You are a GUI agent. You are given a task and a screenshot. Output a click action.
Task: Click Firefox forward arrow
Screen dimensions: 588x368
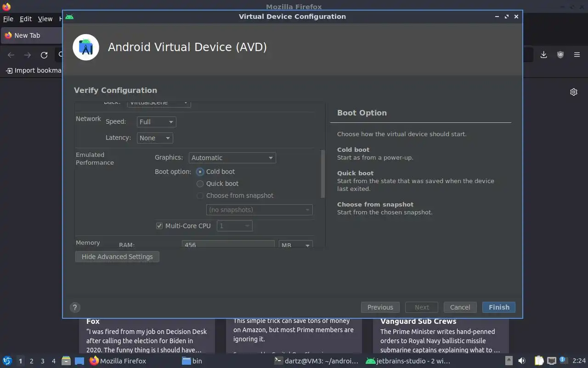28,55
